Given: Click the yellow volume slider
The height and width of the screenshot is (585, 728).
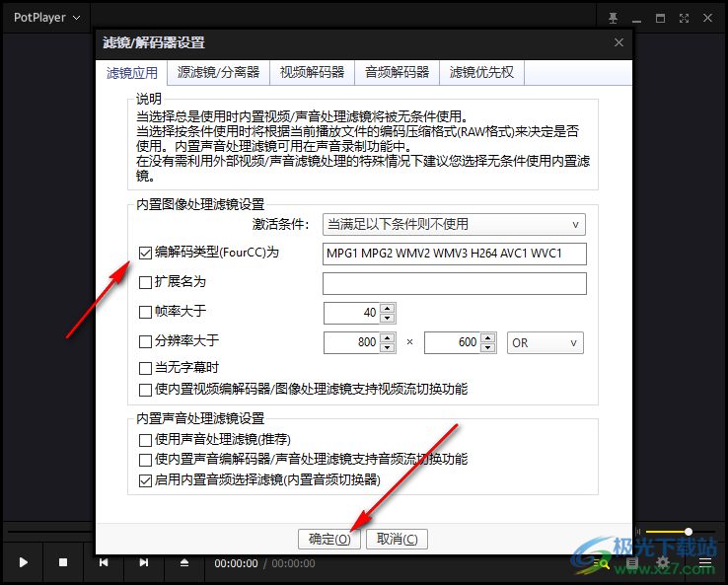Looking at the screenshot, I should tap(671, 532).
